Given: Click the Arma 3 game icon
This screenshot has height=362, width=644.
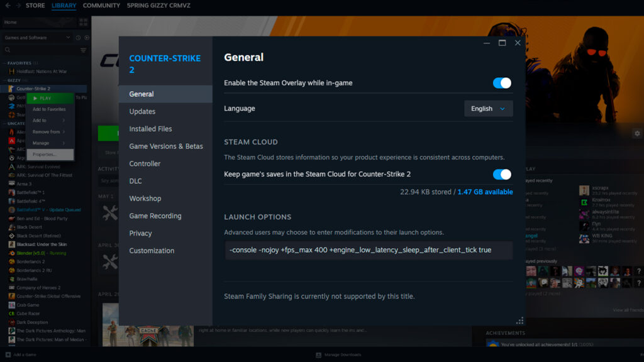Looking at the screenshot, I should pyautogui.click(x=11, y=184).
